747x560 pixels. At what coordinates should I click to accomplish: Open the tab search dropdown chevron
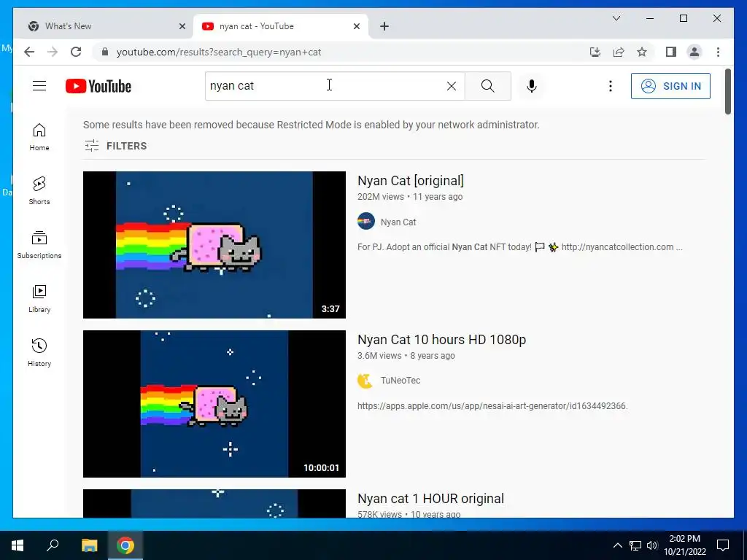(616, 18)
